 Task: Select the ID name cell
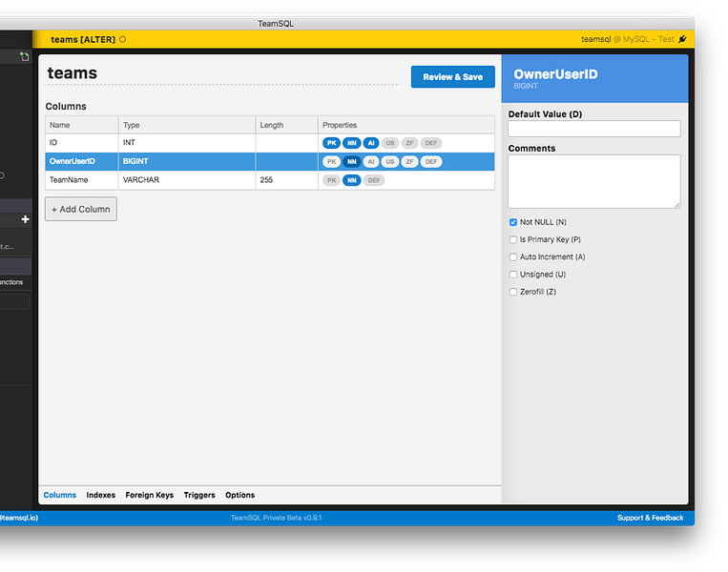82,143
